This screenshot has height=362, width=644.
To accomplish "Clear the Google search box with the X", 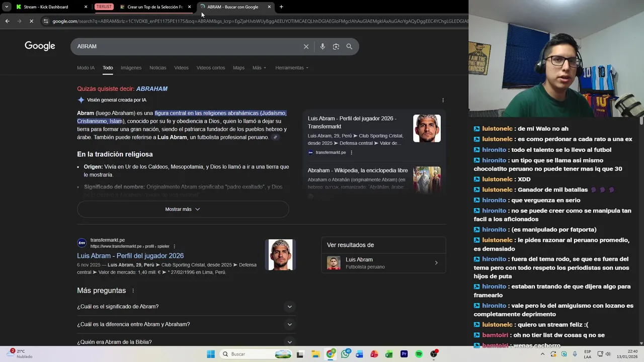I will coord(306,46).
